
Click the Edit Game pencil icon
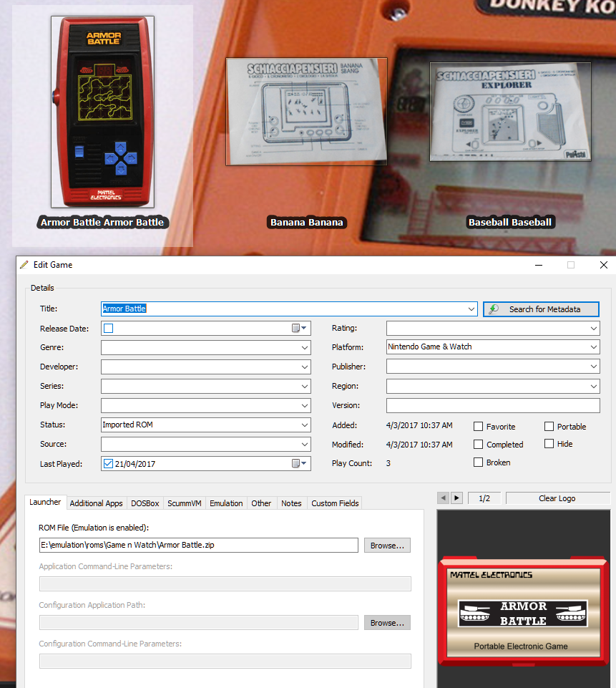coord(24,265)
